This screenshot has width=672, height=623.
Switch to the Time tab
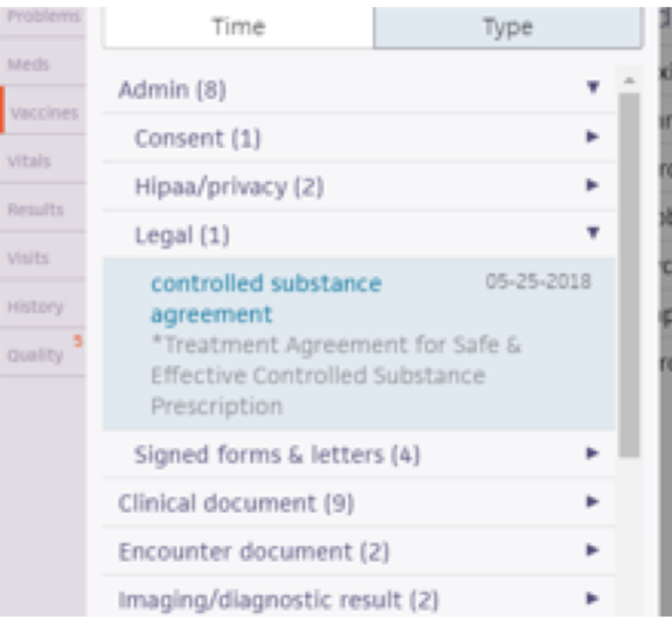pos(239,27)
